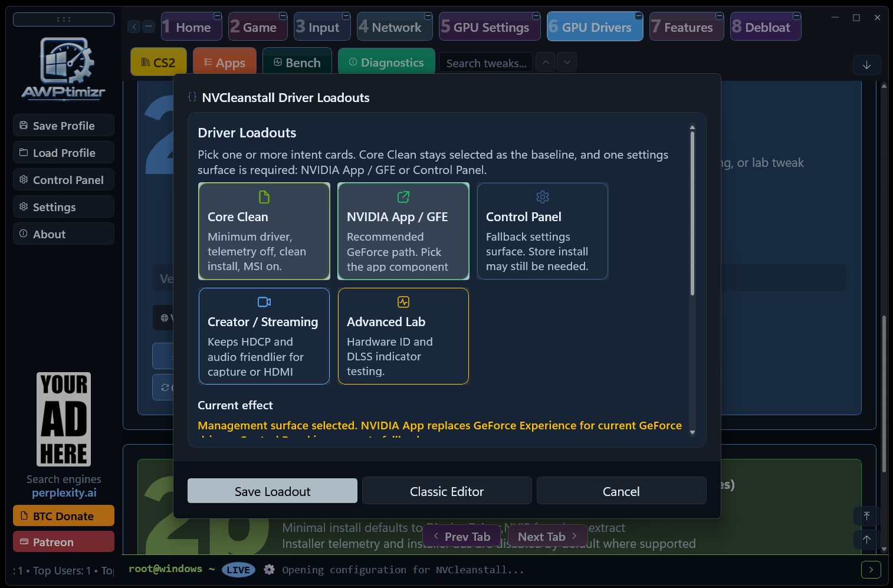Collapse the Network tab via its minus

428,16
